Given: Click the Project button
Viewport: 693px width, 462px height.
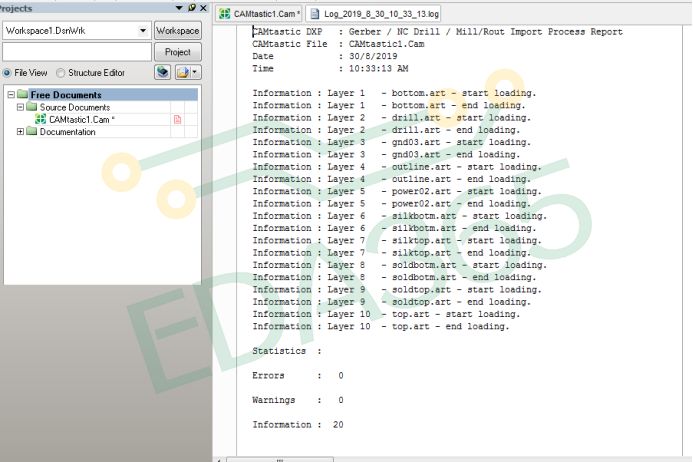Looking at the screenshot, I should (x=178, y=52).
